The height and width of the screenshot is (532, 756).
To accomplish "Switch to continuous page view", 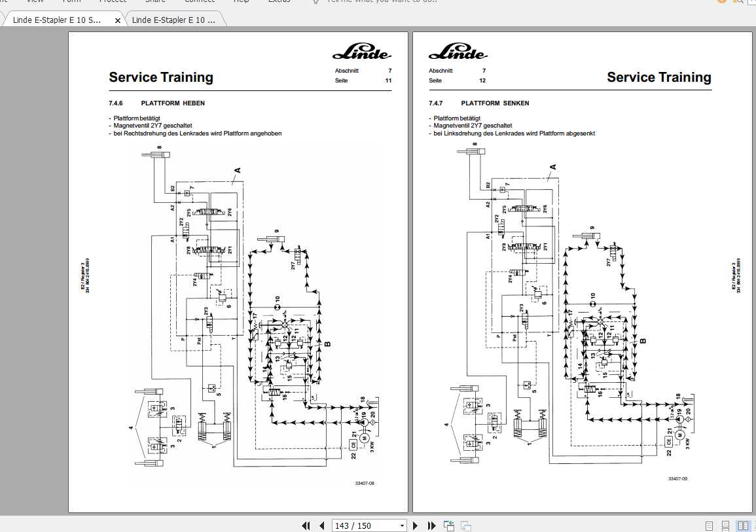I will pos(725,525).
